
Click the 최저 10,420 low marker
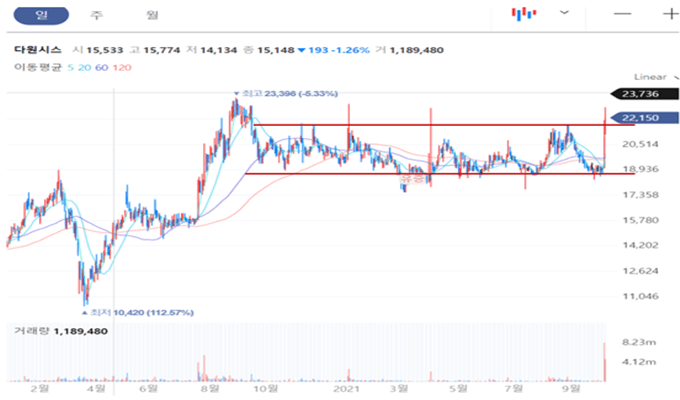138,312
